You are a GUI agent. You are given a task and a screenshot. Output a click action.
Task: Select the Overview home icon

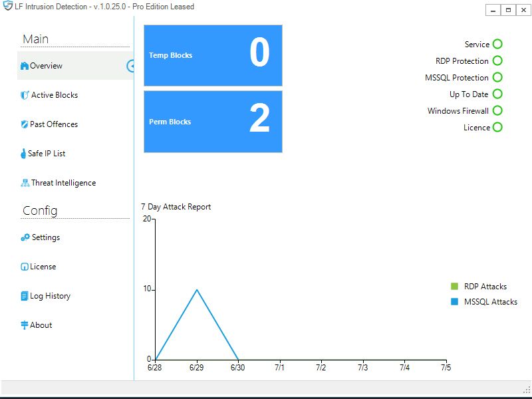[23, 66]
